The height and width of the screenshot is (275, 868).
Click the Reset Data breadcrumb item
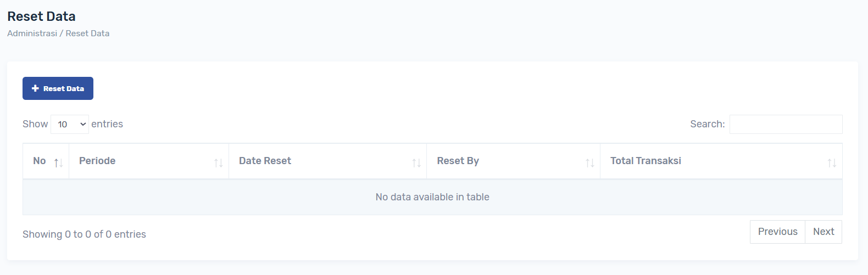click(x=87, y=33)
